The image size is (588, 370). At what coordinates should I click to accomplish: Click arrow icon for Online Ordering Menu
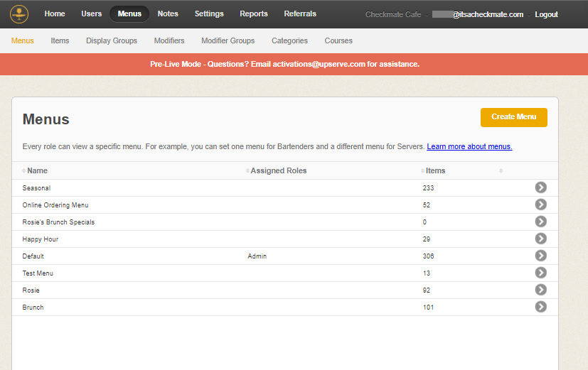pyautogui.click(x=540, y=205)
